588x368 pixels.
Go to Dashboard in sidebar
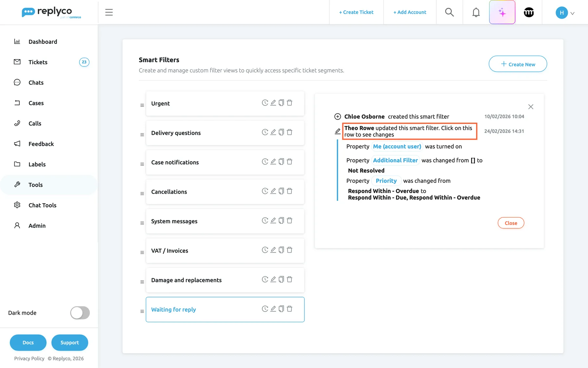pyautogui.click(x=43, y=42)
